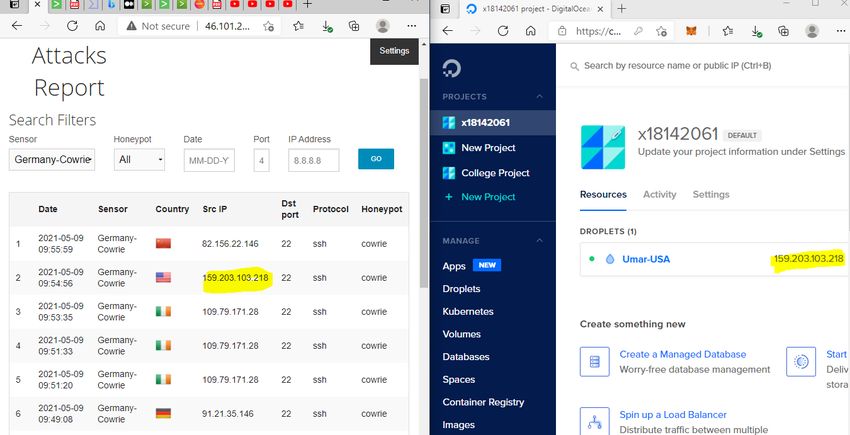
Task: Click the Src IP 82.156.22.146 cell
Action: click(230, 244)
